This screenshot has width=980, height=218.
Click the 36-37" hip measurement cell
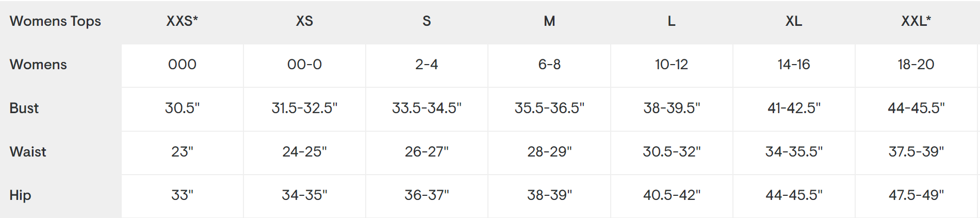(x=427, y=195)
